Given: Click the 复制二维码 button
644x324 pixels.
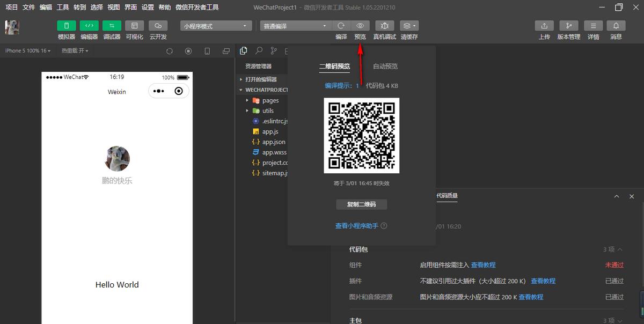Looking at the screenshot, I should pos(361,204).
